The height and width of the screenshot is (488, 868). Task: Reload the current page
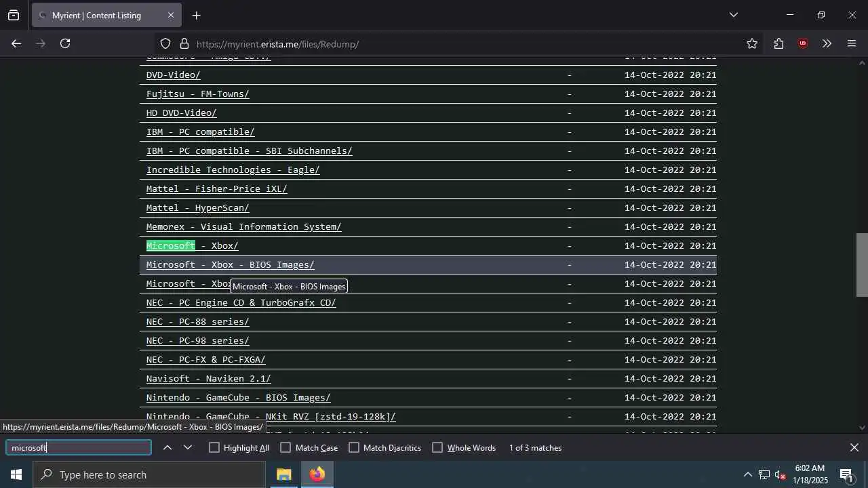[x=65, y=43]
